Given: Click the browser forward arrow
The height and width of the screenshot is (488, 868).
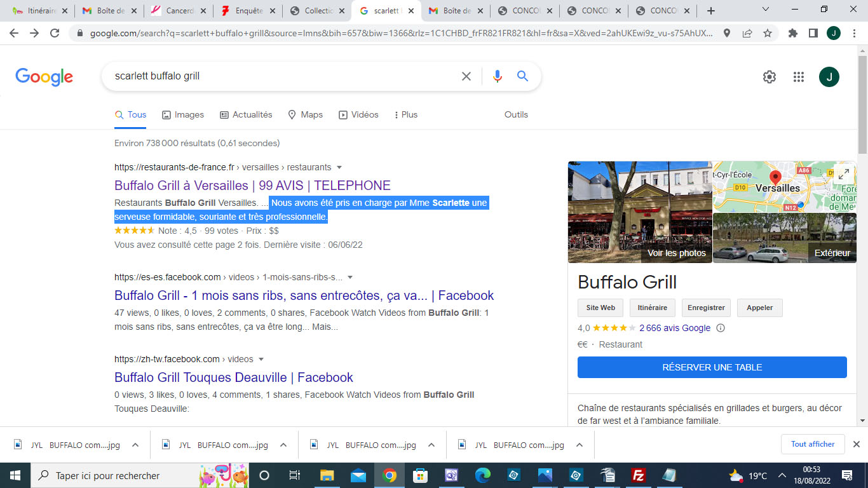Looking at the screenshot, I should [34, 34].
